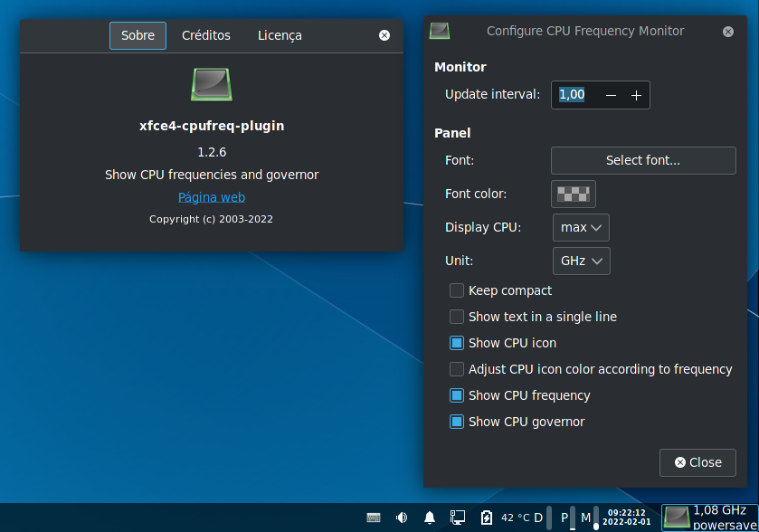Screen dimensions: 759x532
Task: Click Show CPU frequencies and governor description
Action: click(x=212, y=175)
